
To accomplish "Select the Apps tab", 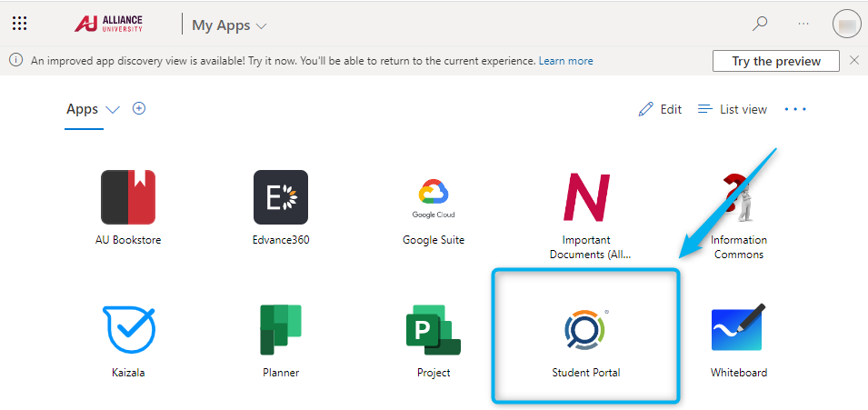I will click(83, 109).
